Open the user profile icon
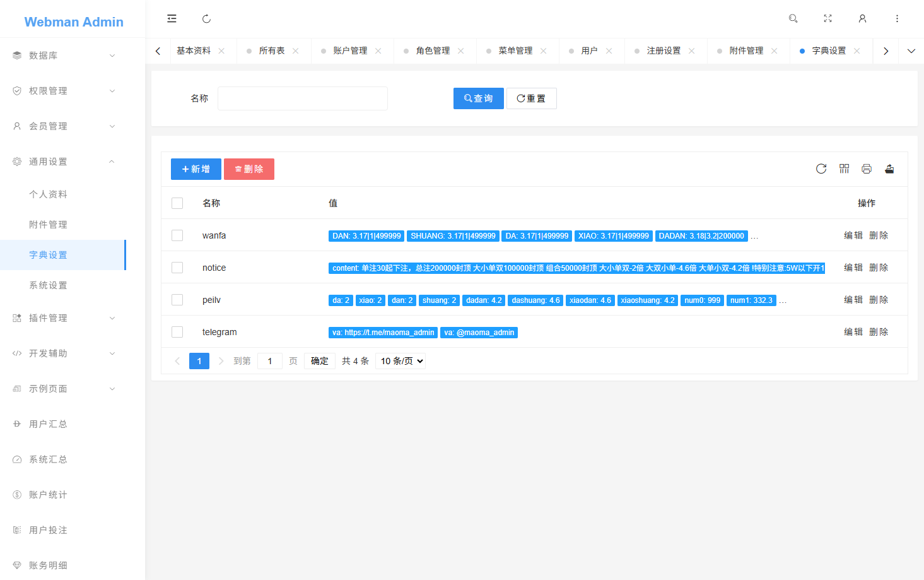This screenshot has width=924, height=580. point(862,19)
